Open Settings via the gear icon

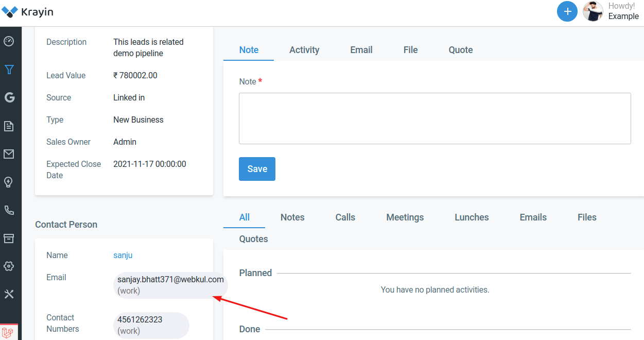[9, 266]
